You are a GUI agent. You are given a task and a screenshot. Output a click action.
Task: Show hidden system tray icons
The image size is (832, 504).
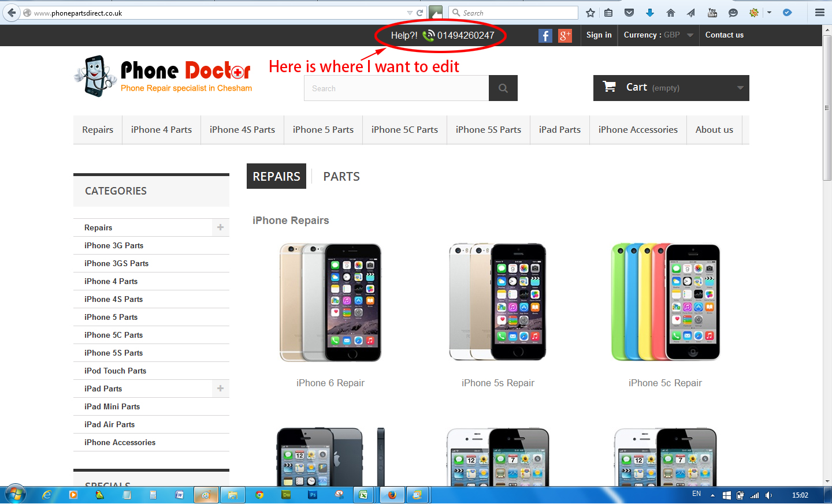[x=712, y=495]
